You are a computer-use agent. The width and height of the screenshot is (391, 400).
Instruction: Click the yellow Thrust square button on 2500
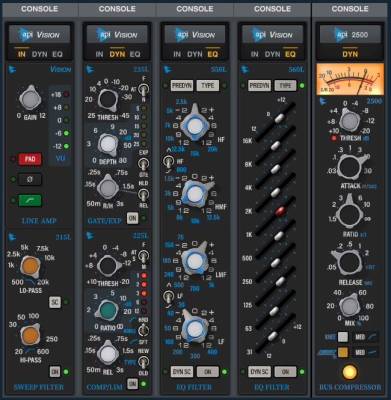pos(343,352)
